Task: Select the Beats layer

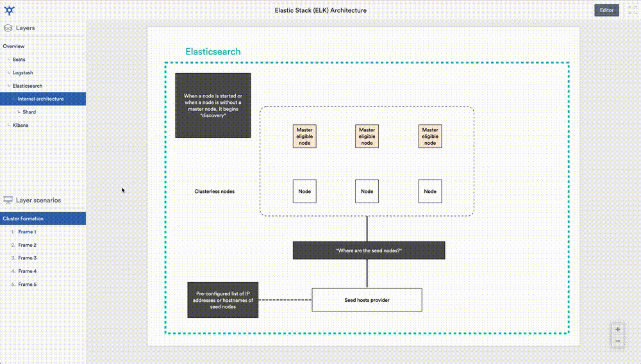Action: pyautogui.click(x=19, y=59)
